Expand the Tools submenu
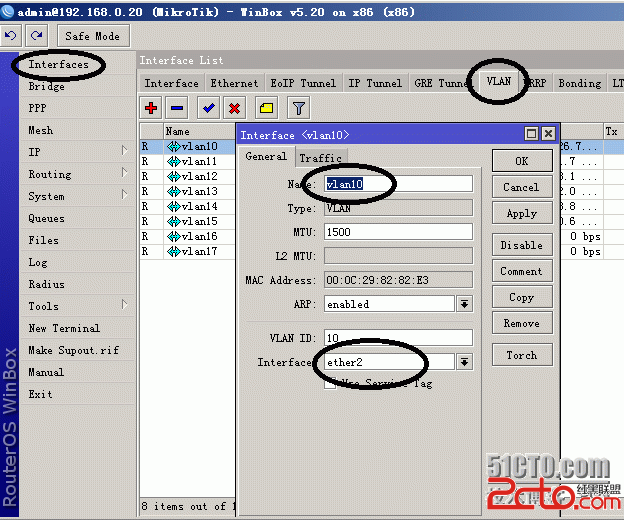The image size is (624, 520). [x=125, y=305]
